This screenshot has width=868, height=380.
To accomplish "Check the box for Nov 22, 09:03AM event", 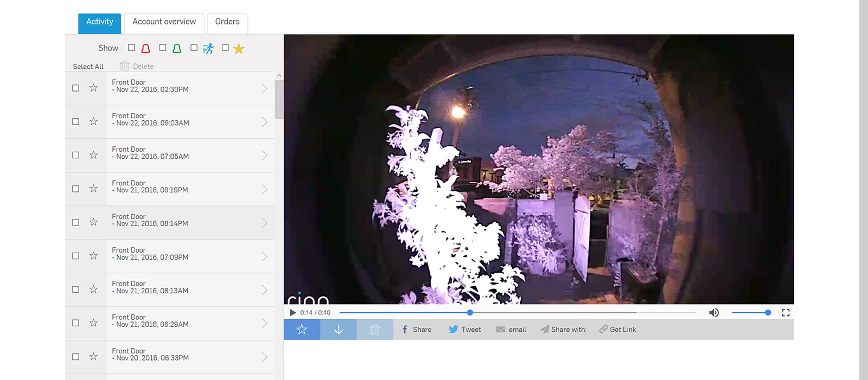I will [76, 121].
